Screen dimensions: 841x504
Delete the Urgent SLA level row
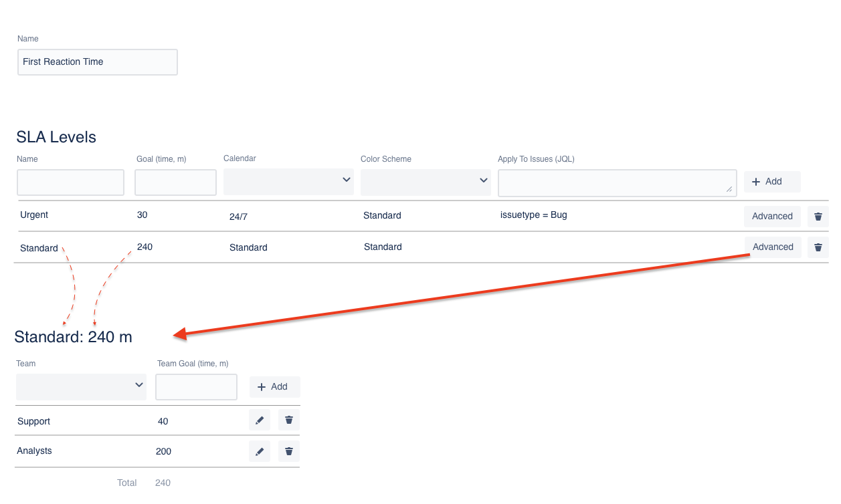point(818,216)
